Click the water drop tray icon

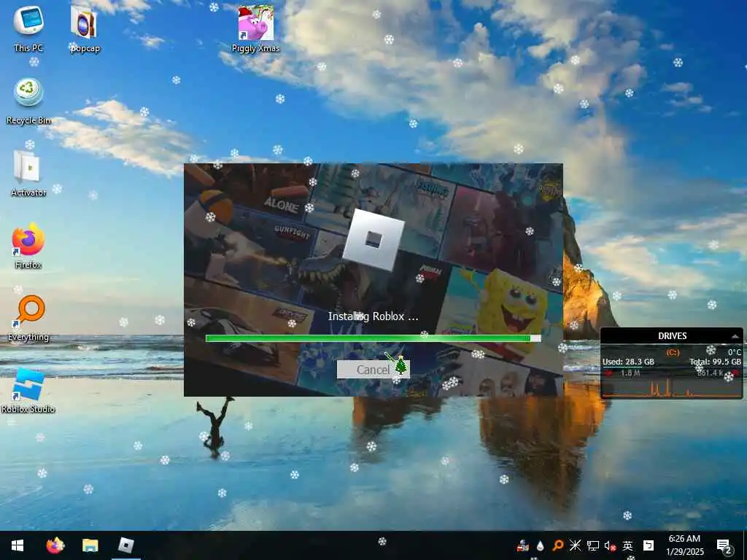pyautogui.click(x=541, y=545)
